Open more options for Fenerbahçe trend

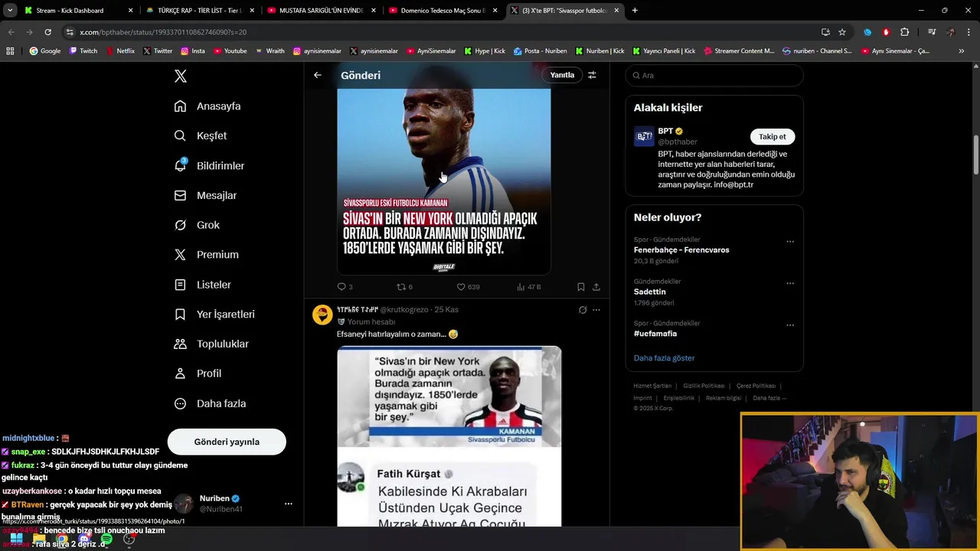pos(790,242)
